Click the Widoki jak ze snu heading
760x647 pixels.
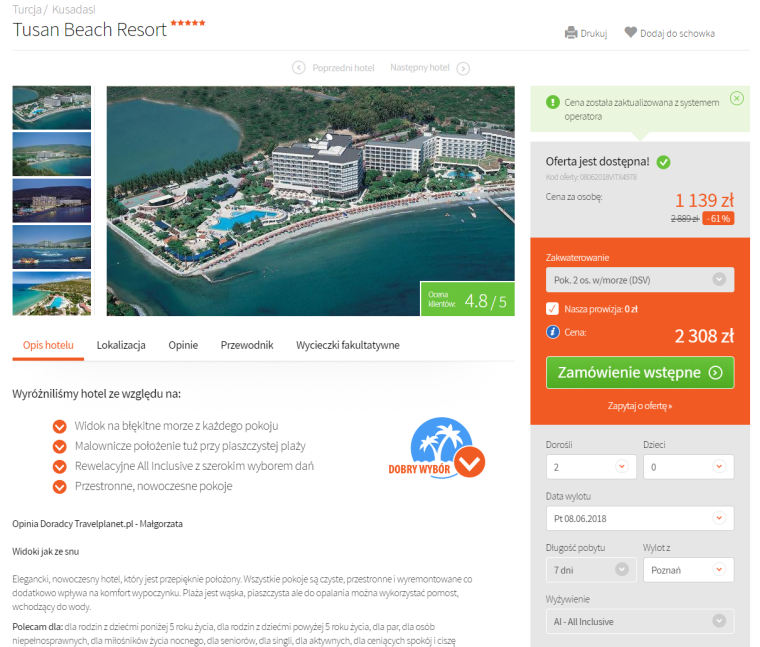pos(46,552)
